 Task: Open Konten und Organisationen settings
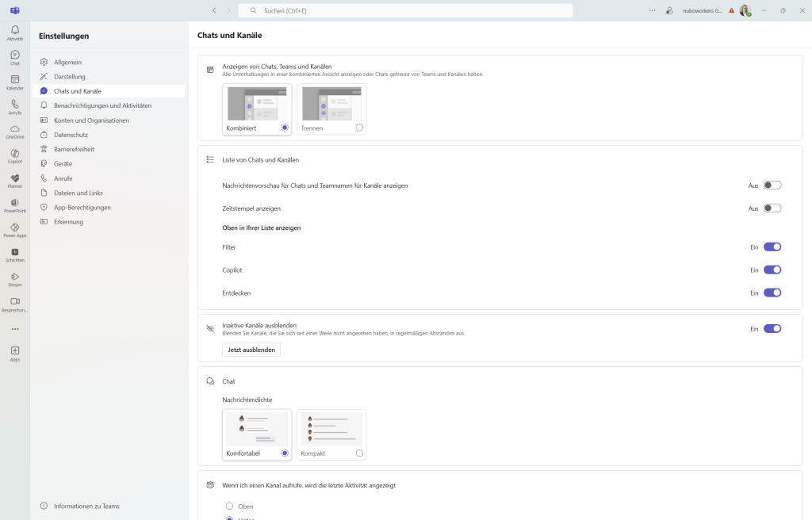pyautogui.click(x=108, y=120)
